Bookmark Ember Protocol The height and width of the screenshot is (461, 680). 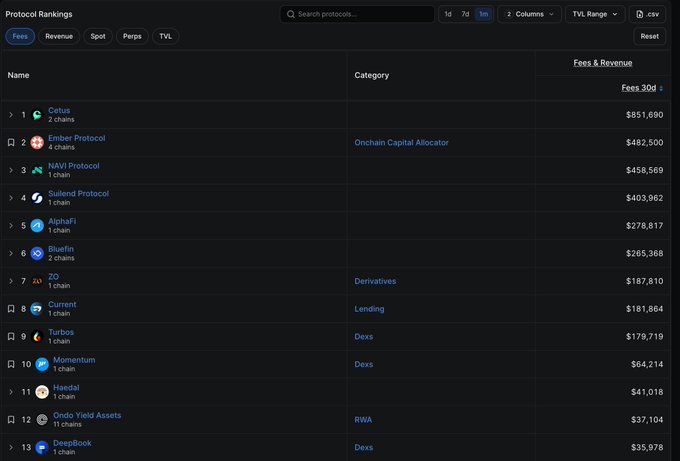[x=11, y=143]
